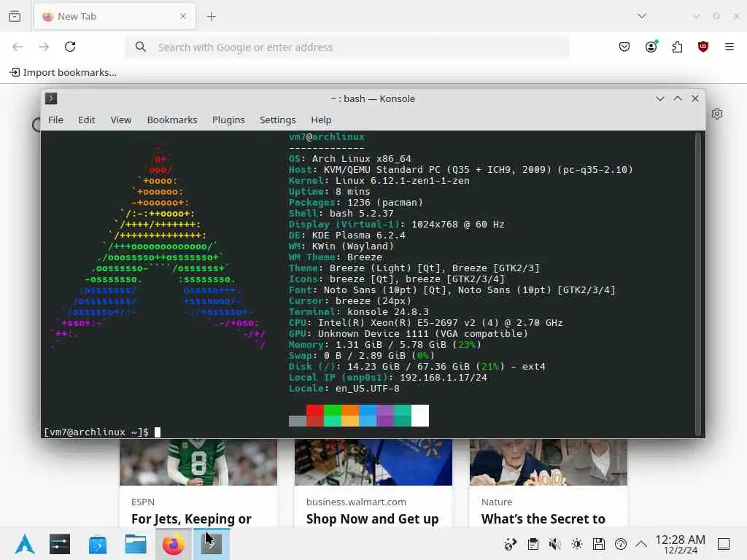Maximize Konsole with the up chevron

click(678, 98)
